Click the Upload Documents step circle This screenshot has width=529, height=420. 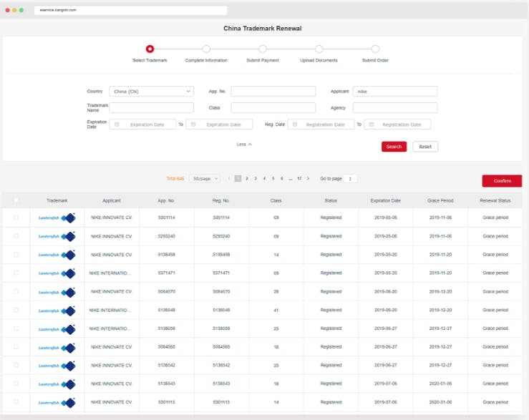(319, 49)
